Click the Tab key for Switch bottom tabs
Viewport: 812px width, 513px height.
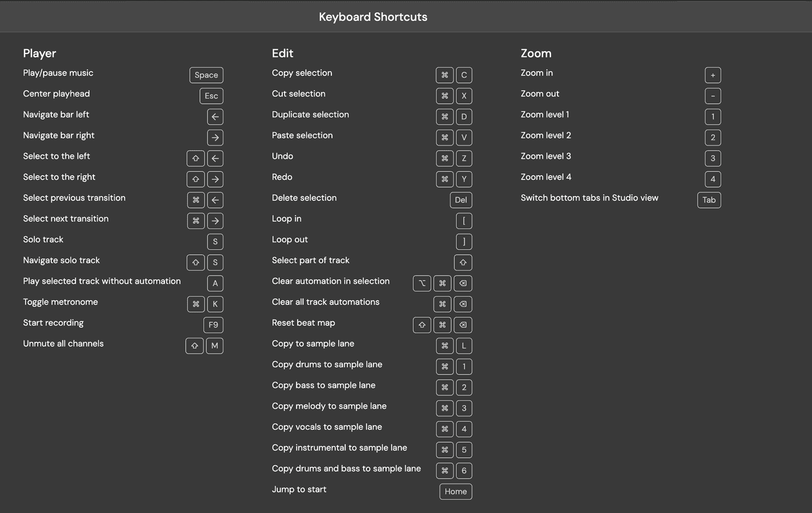(x=709, y=200)
